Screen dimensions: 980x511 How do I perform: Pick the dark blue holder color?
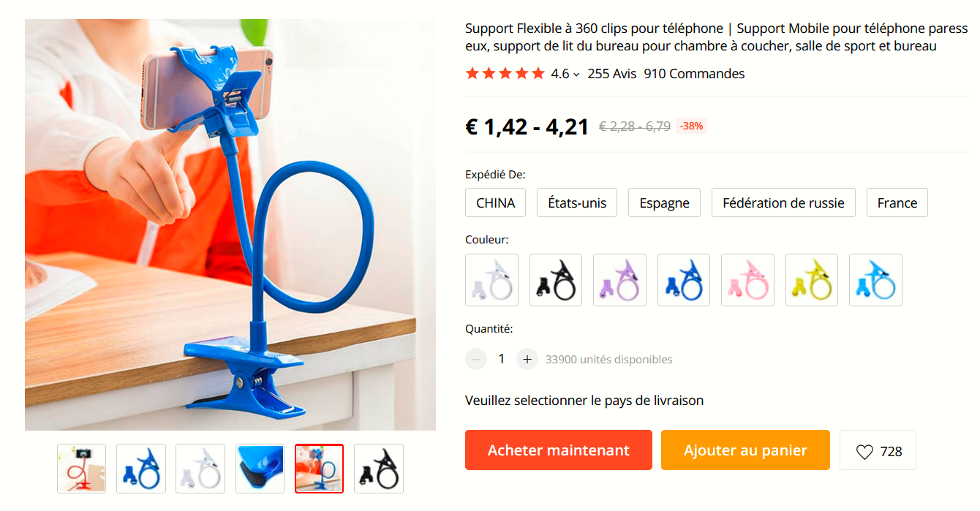point(684,280)
